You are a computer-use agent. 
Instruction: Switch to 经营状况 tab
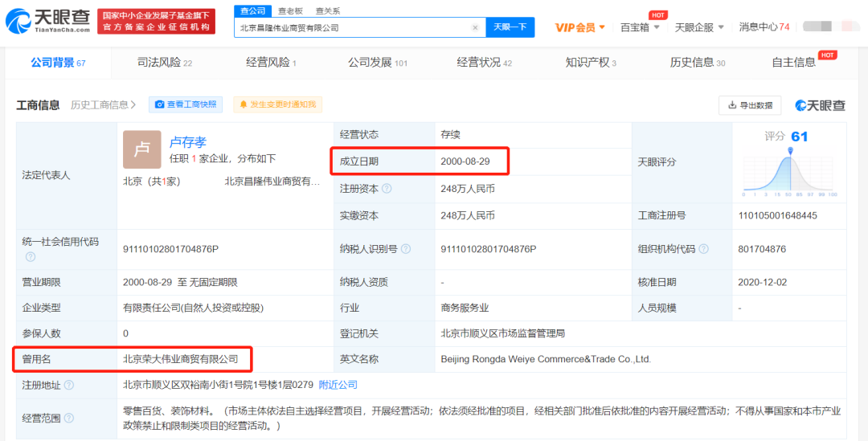point(485,63)
